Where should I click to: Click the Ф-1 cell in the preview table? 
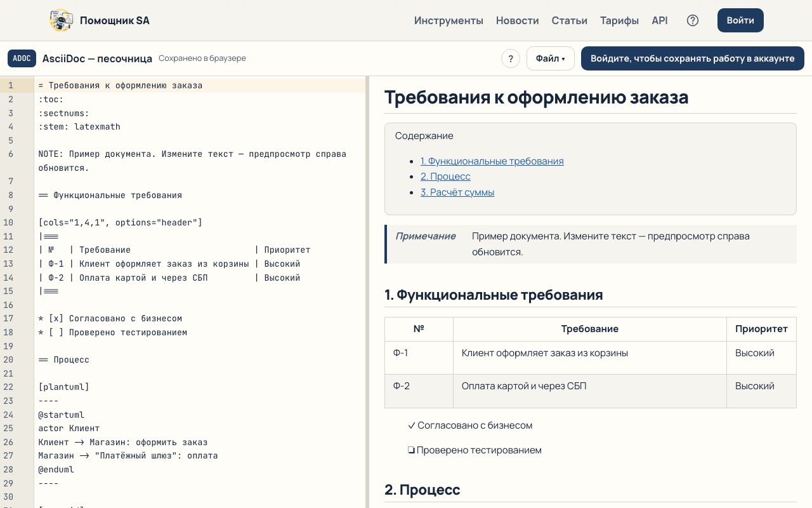(419, 358)
